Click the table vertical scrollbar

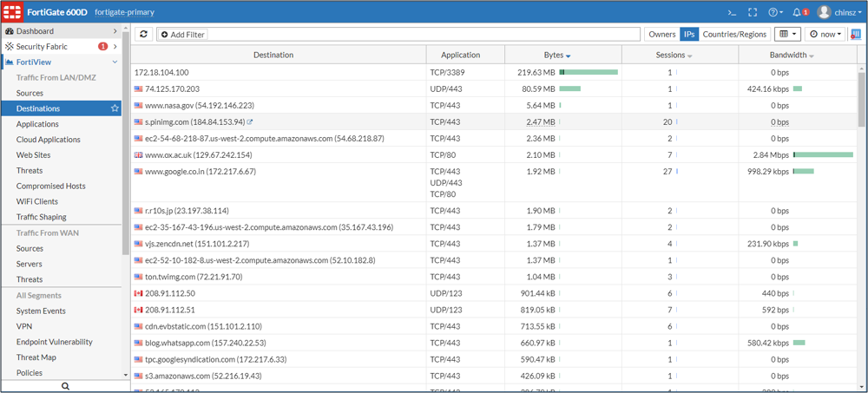pyautogui.click(x=861, y=100)
